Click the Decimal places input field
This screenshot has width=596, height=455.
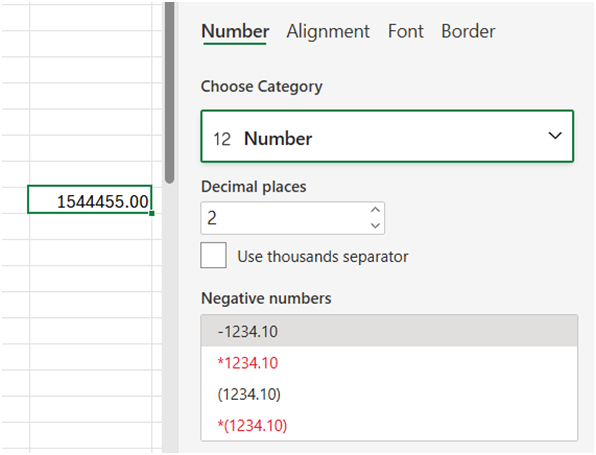point(285,218)
